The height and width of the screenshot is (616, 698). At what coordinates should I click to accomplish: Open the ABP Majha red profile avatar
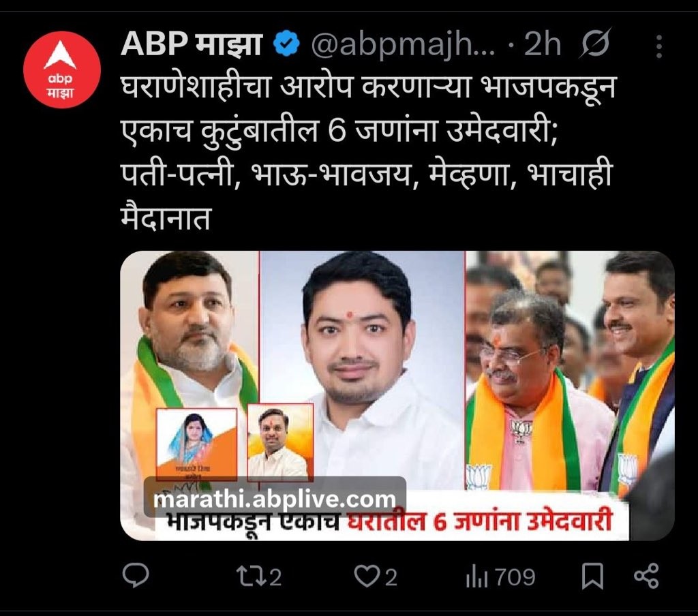tap(62, 70)
